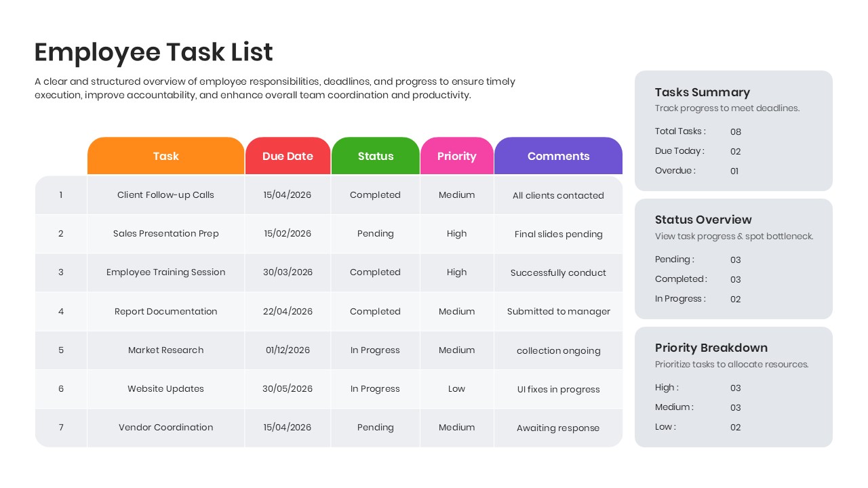This screenshot has height=488, width=868.
Task: Select due date 01/12/2026
Action: 288,350
